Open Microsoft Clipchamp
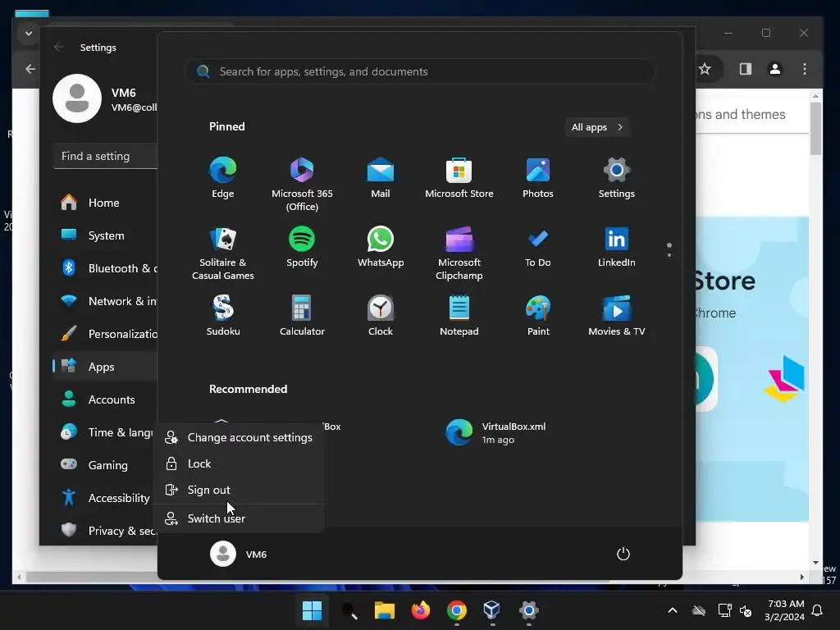This screenshot has height=630, width=840. [459, 253]
